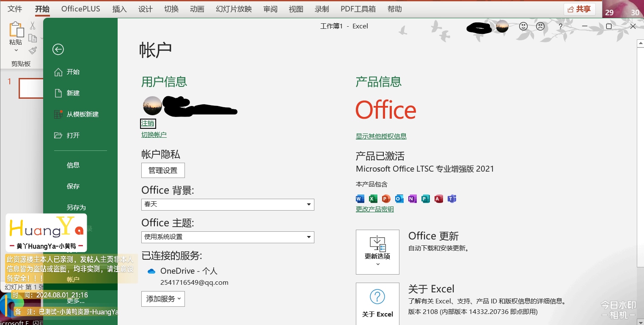Viewport: 644px width, 325px height.
Task: Click the Access icon under 本产品包含
Action: point(439,199)
